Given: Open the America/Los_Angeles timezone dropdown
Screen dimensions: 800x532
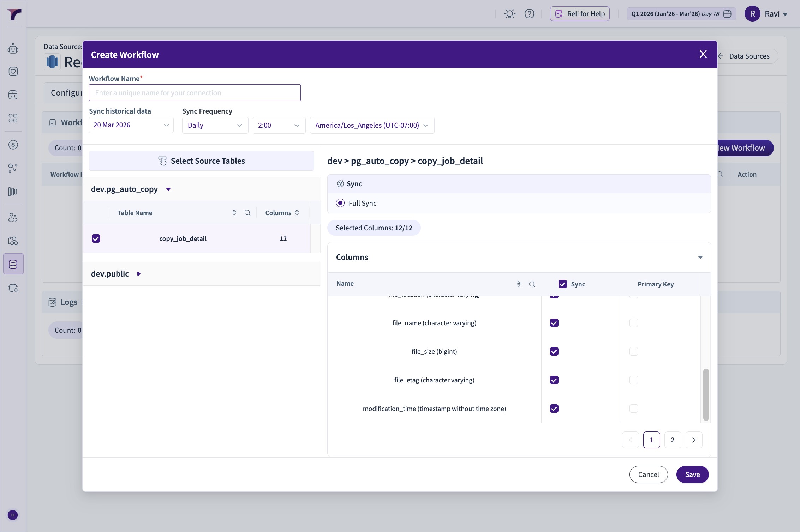Looking at the screenshot, I should [x=372, y=125].
